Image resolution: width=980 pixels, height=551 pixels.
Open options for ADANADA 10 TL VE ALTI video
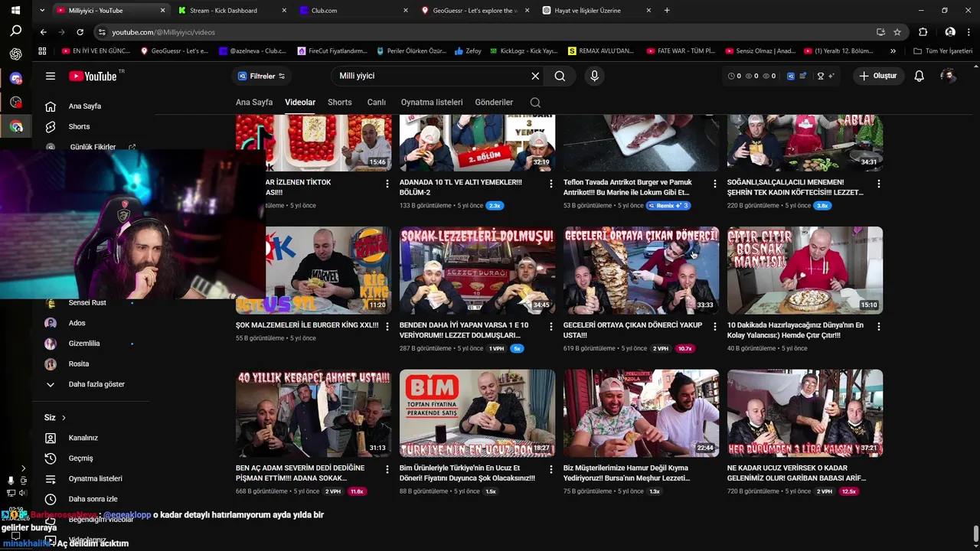[551, 184]
